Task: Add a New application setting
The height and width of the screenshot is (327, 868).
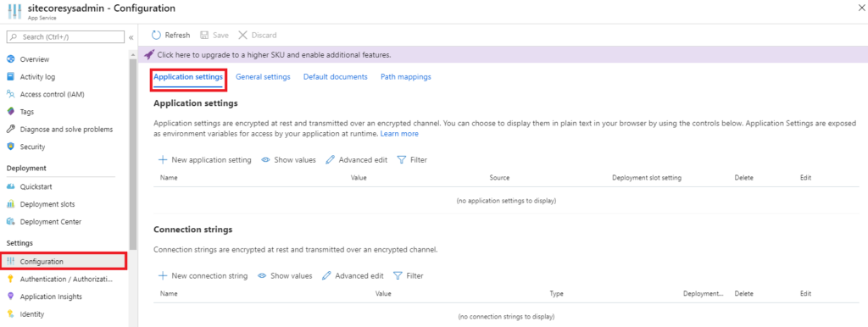Action: point(205,159)
